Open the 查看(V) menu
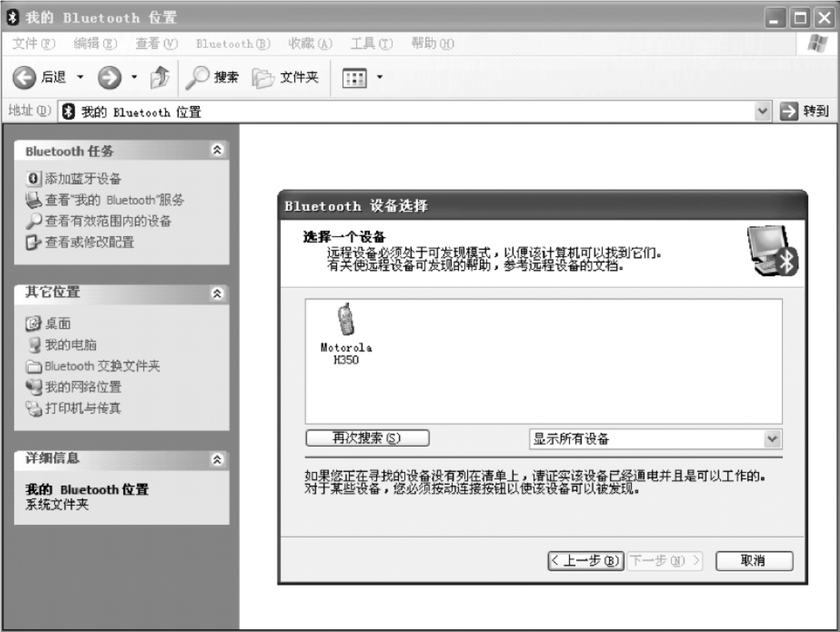The height and width of the screenshot is (632, 840). (x=156, y=43)
